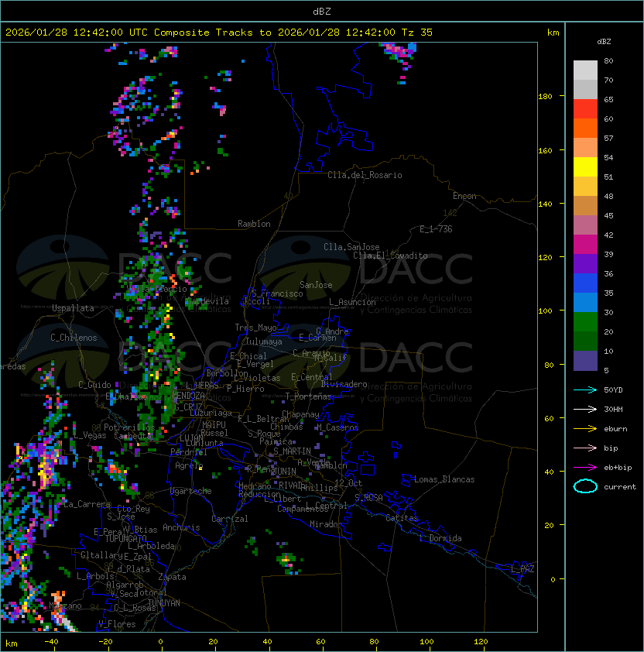Pick the dark orange 60-57 dBZ swatch
The image size is (644, 652).
585,128
